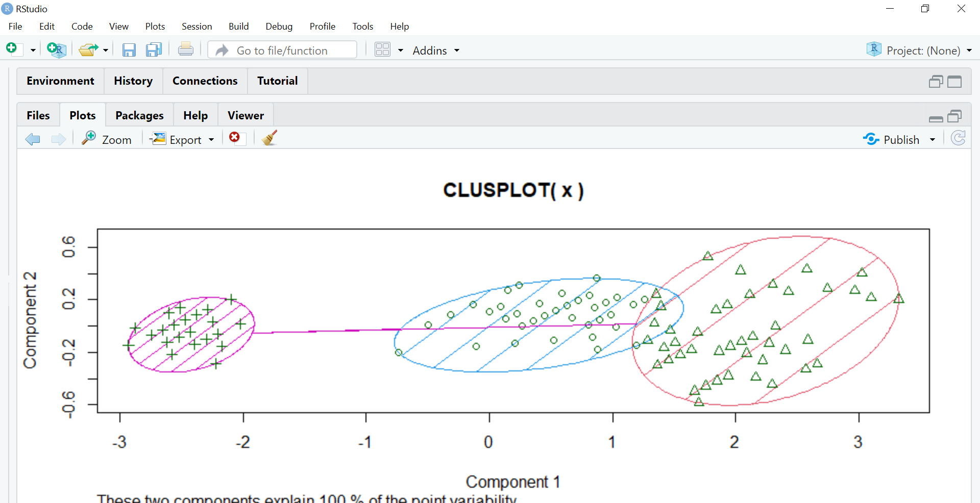The width and height of the screenshot is (980, 503).
Task: Open the Session menu
Action: click(x=197, y=26)
